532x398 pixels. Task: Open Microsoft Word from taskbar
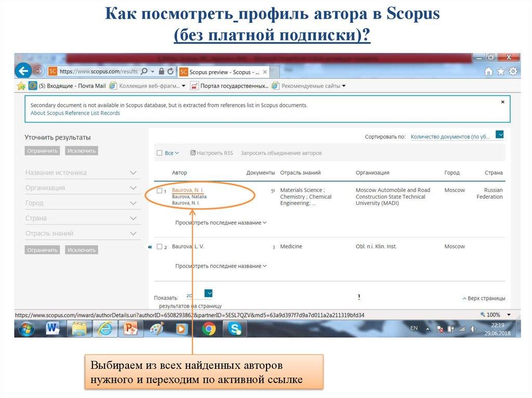53,329
